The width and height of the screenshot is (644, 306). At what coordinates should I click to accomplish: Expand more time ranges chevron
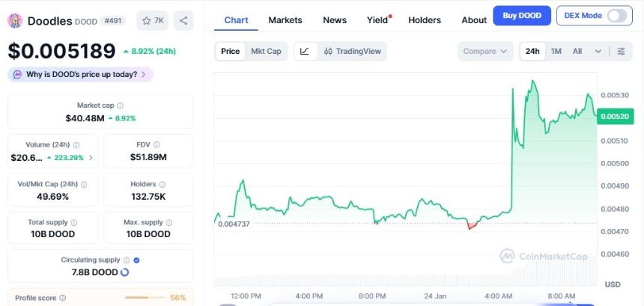[x=598, y=52]
